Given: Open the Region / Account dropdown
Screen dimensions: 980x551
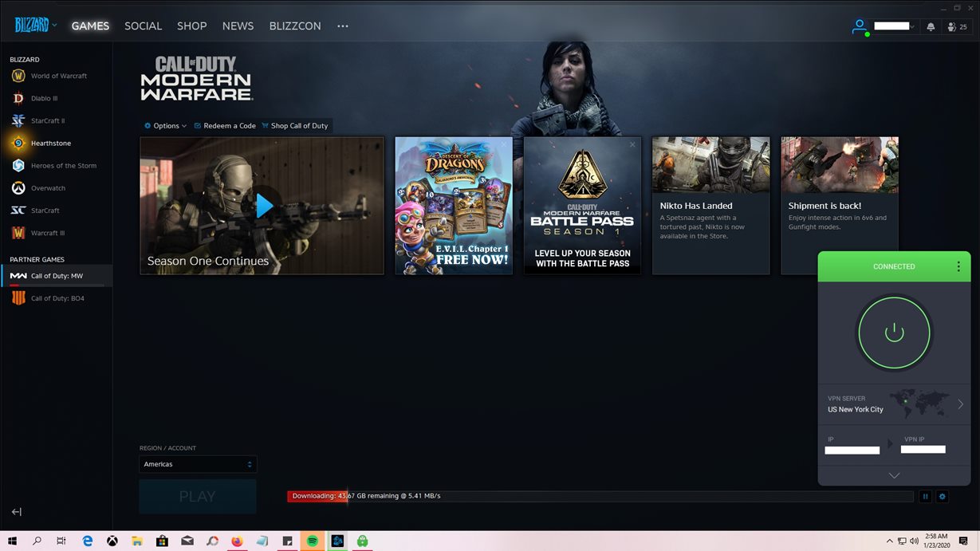Looking at the screenshot, I should pos(198,464).
